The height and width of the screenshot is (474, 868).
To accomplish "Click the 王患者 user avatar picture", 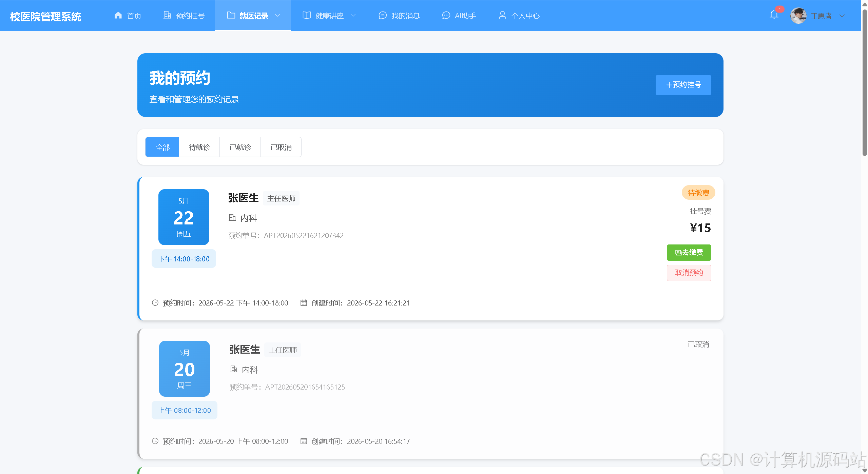I will coord(798,16).
